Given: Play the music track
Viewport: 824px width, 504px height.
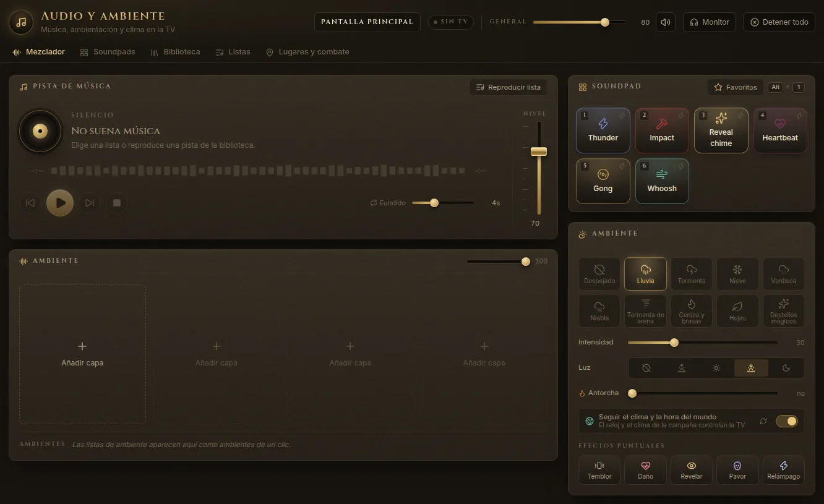Looking at the screenshot, I should point(60,203).
